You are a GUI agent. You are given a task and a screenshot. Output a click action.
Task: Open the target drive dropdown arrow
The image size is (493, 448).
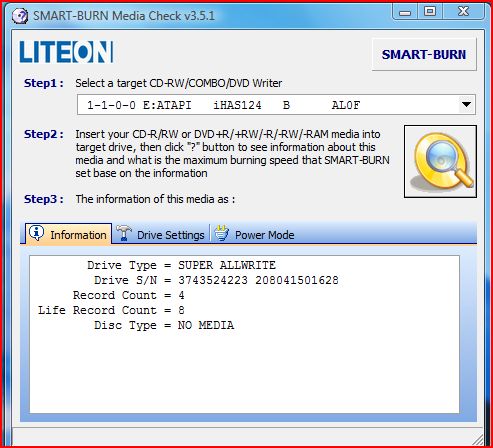point(466,105)
